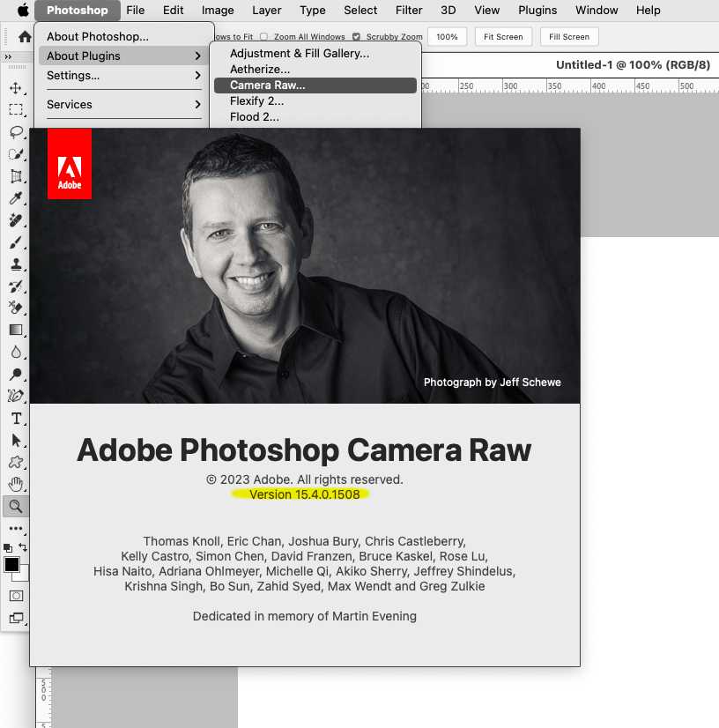Change screen mode icon

coord(16,618)
